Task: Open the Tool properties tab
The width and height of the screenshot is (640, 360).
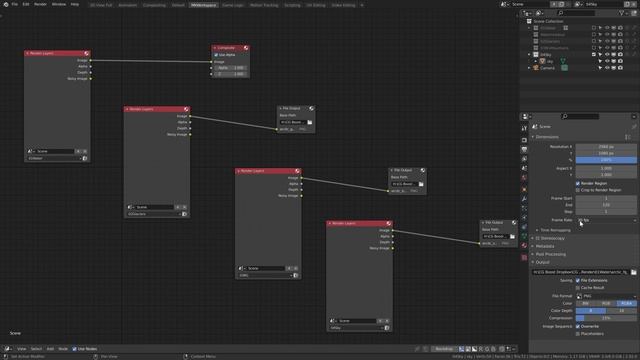Action: [x=524, y=128]
